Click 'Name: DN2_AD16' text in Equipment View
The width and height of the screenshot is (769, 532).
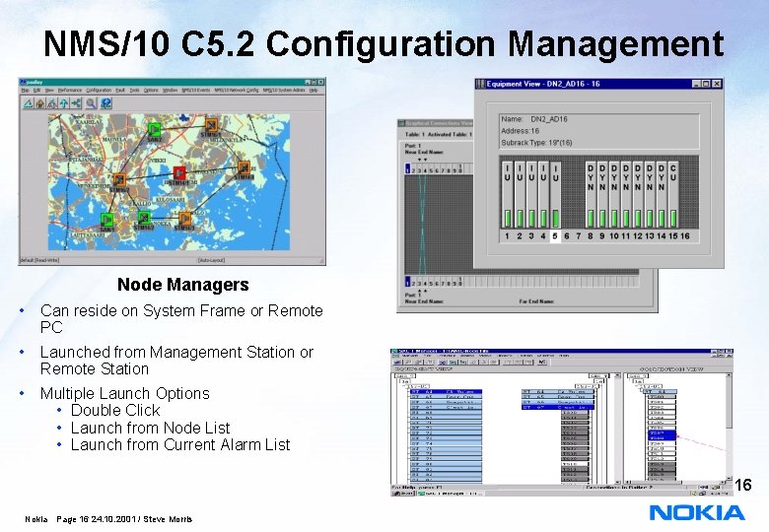(x=534, y=119)
